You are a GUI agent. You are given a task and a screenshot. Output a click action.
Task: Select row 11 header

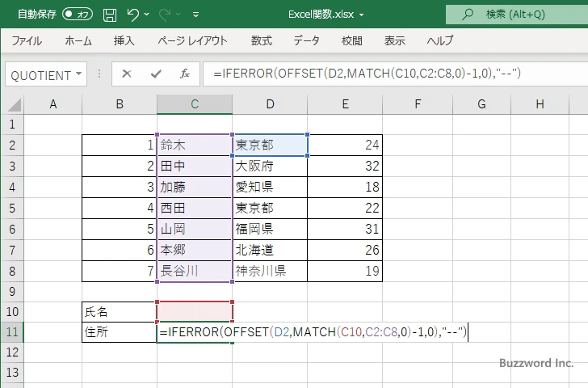12,331
